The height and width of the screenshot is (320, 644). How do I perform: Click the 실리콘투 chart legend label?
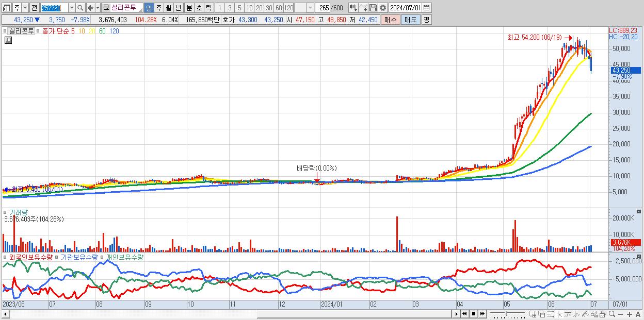pyautogui.click(x=22, y=31)
